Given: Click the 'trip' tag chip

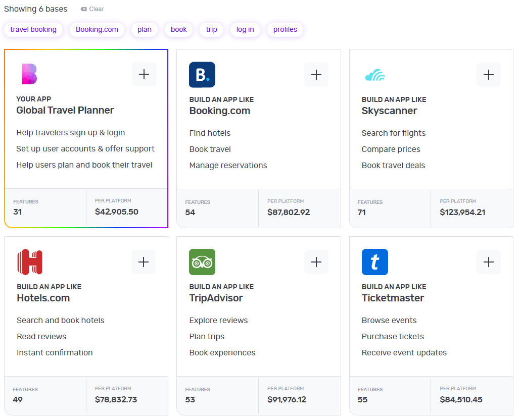Looking at the screenshot, I should click(x=211, y=29).
